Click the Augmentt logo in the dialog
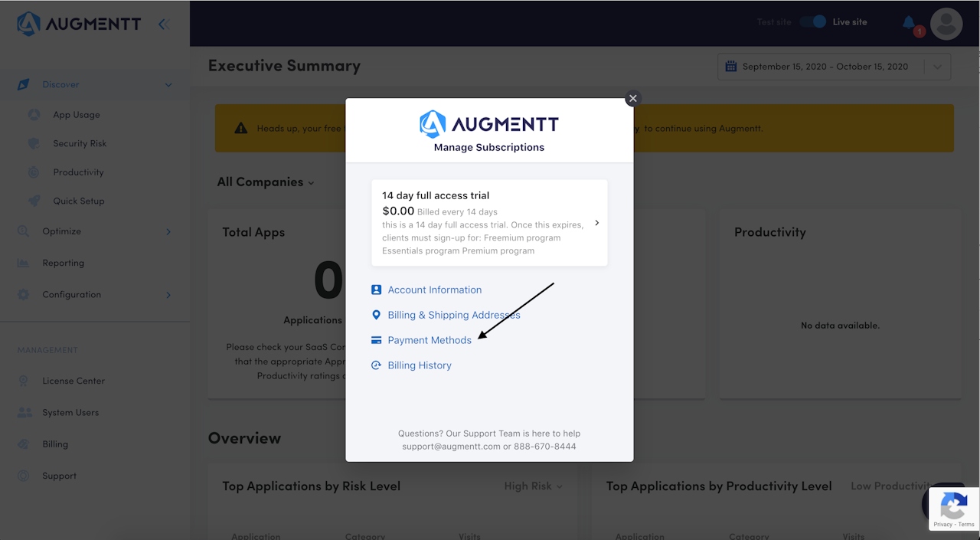This screenshot has height=540, width=980. 489,123
